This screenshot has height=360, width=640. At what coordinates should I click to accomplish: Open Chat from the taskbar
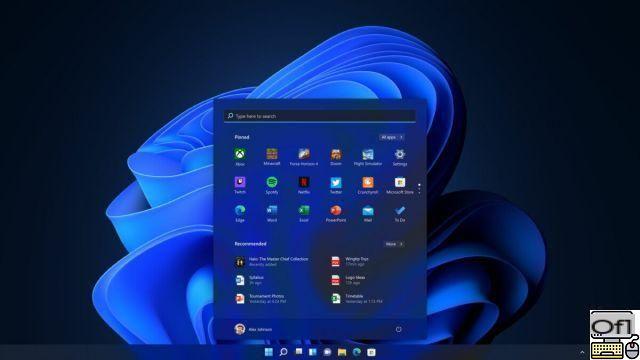(327, 352)
